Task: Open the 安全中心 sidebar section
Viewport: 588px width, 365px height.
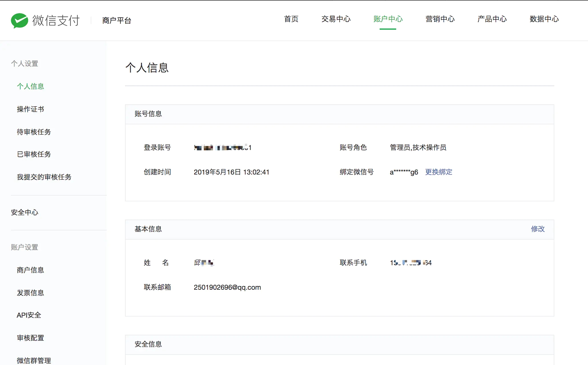Action: 25,212
